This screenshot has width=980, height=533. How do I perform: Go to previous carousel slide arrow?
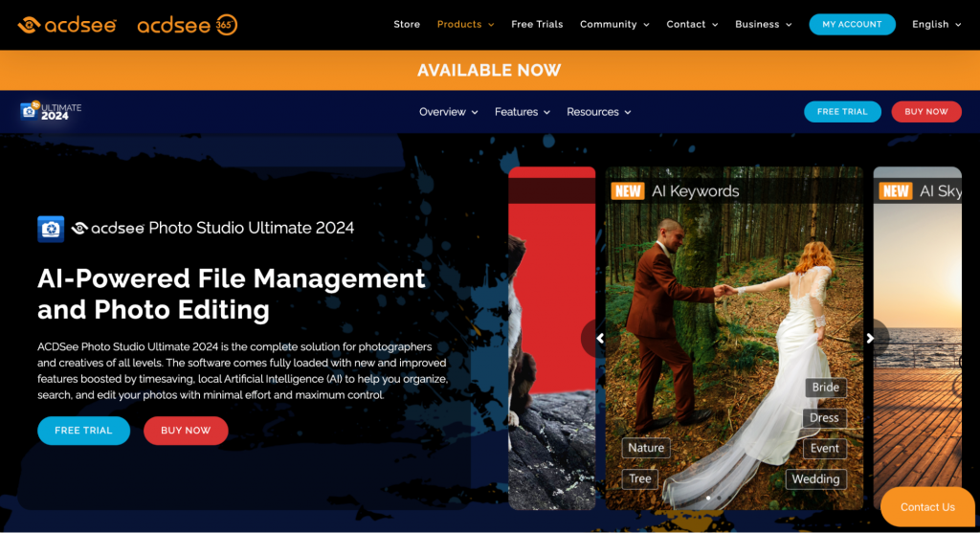point(600,338)
